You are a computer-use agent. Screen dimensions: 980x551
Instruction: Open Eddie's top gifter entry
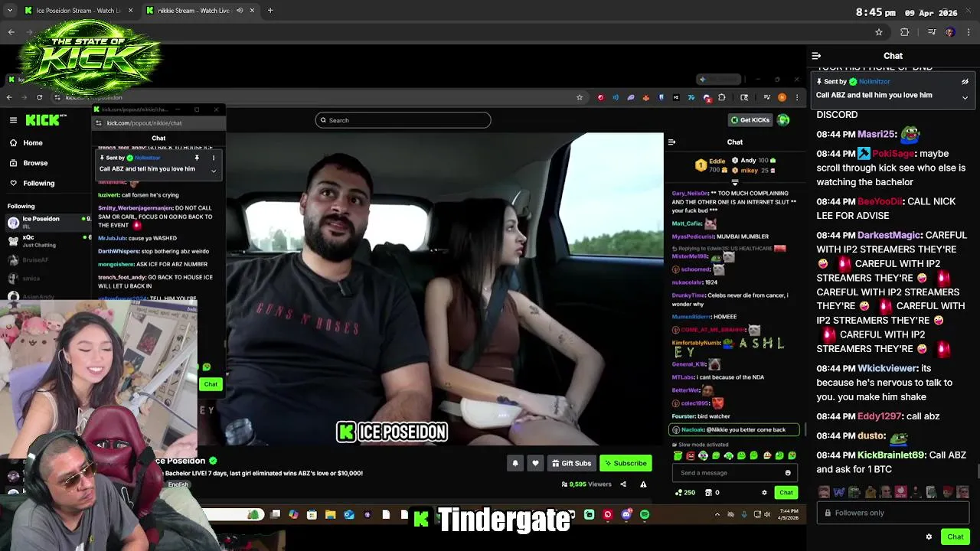coord(710,165)
